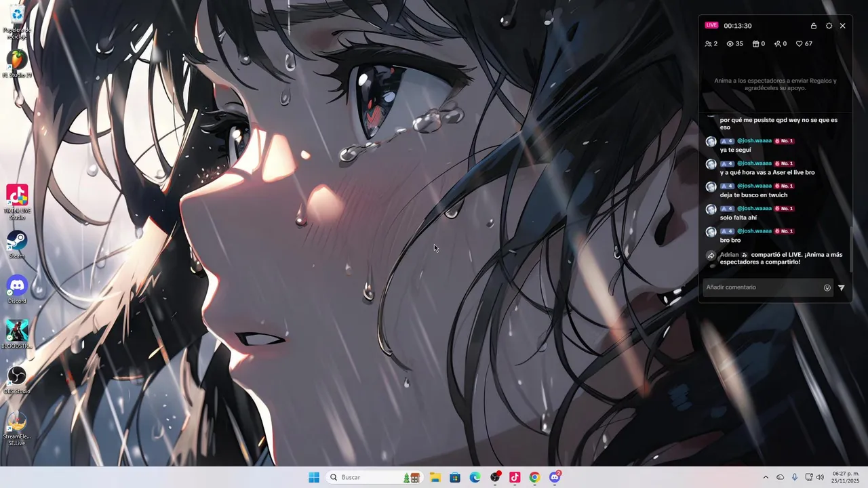Switch to Discord in the taskbar
The width and height of the screenshot is (868, 488).
click(555, 477)
